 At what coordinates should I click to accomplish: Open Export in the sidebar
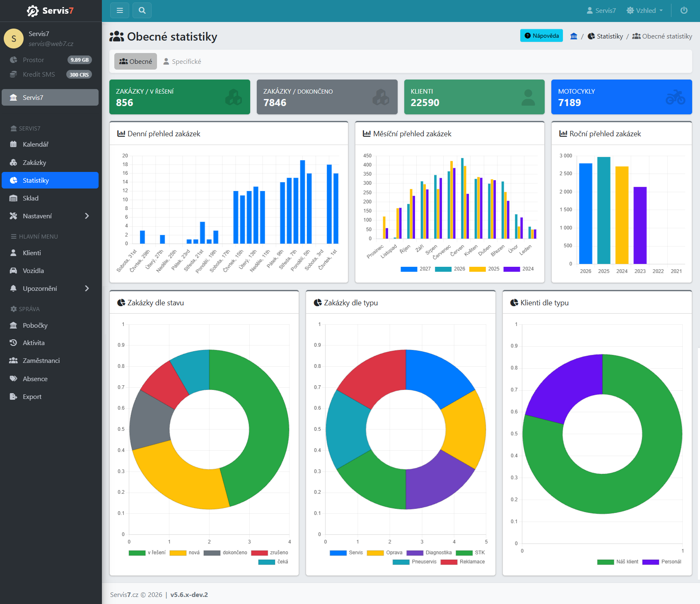click(50, 396)
